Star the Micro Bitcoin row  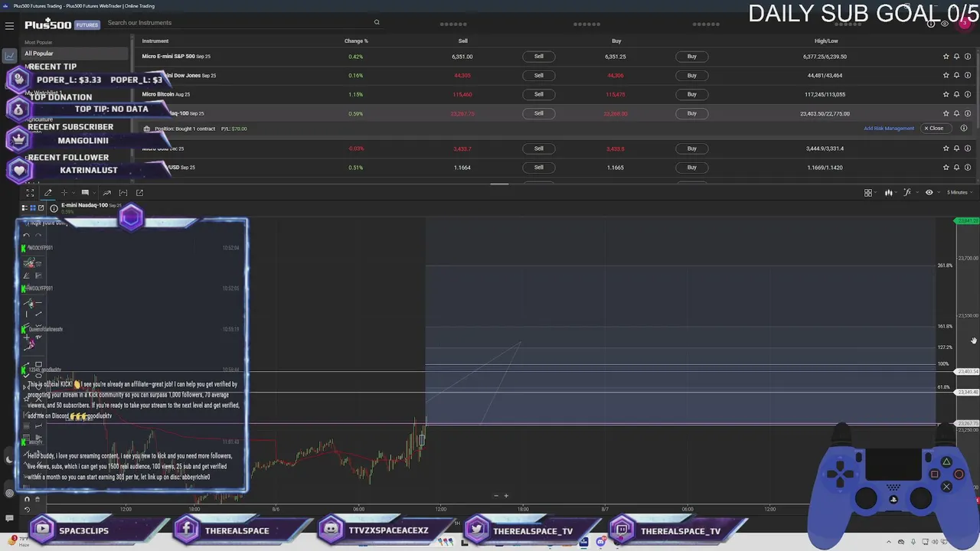click(946, 94)
